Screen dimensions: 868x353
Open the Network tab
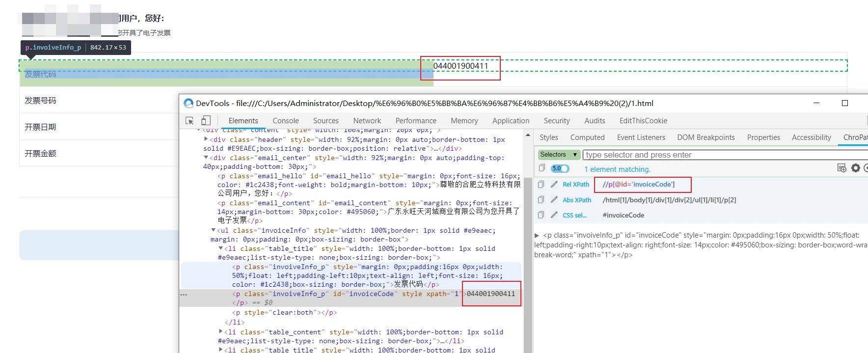tap(367, 121)
